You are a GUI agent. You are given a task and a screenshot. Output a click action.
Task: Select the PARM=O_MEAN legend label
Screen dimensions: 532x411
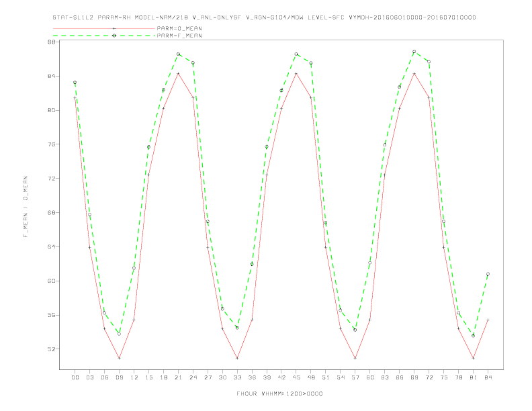pos(179,28)
